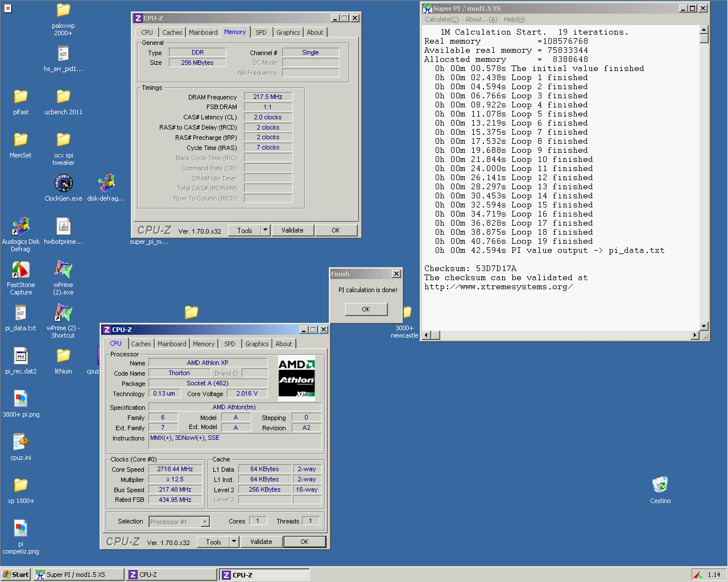The image size is (728, 582).
Task: Switch to Mainboard tab in lower CPU-Z
Action: point(172,344)
